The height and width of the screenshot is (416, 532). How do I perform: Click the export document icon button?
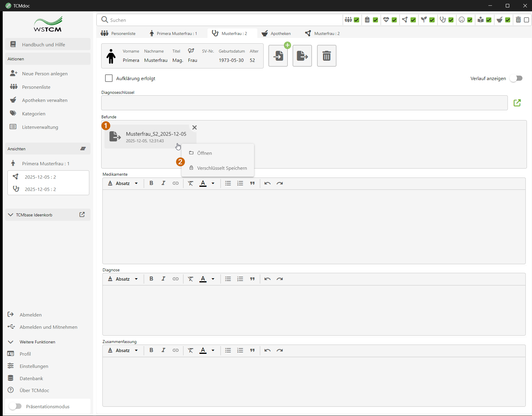pyautogui.click(x=302, y=56)
